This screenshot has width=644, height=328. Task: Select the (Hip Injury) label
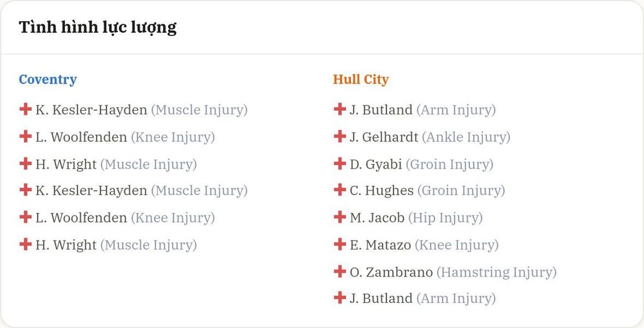pyautogui.click(x=446, y=218)
